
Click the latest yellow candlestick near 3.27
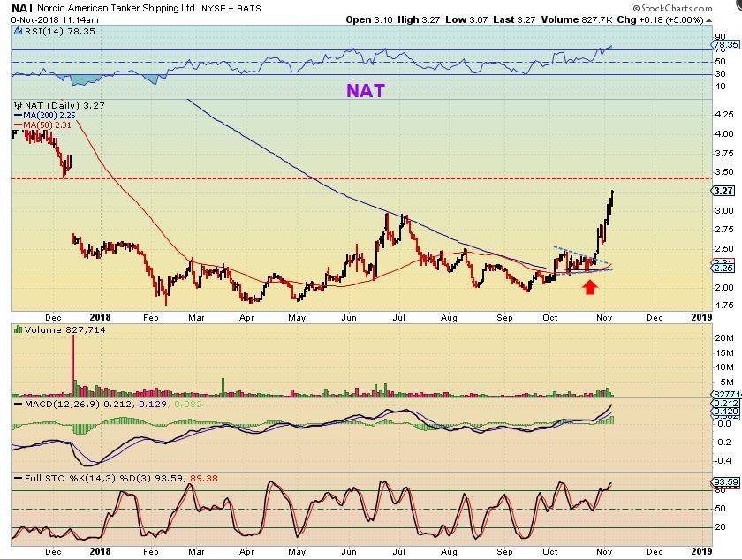(612, 198)
